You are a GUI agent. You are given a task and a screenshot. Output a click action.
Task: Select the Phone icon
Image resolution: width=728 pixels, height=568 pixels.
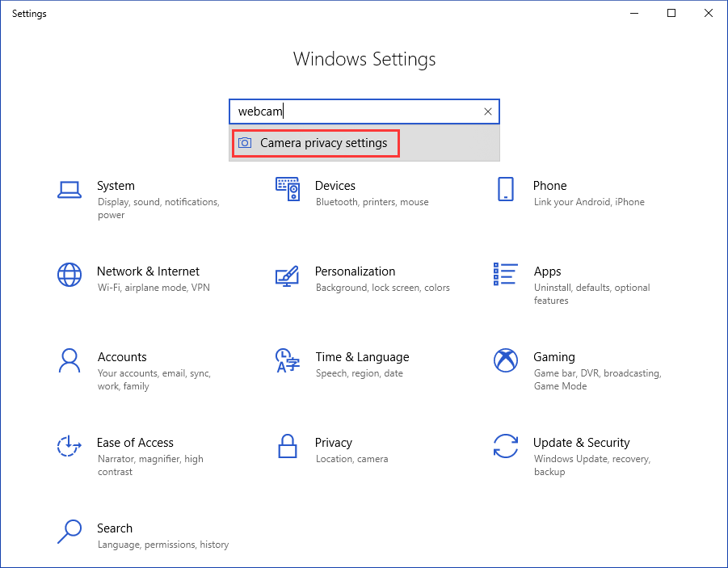(506, 189)
